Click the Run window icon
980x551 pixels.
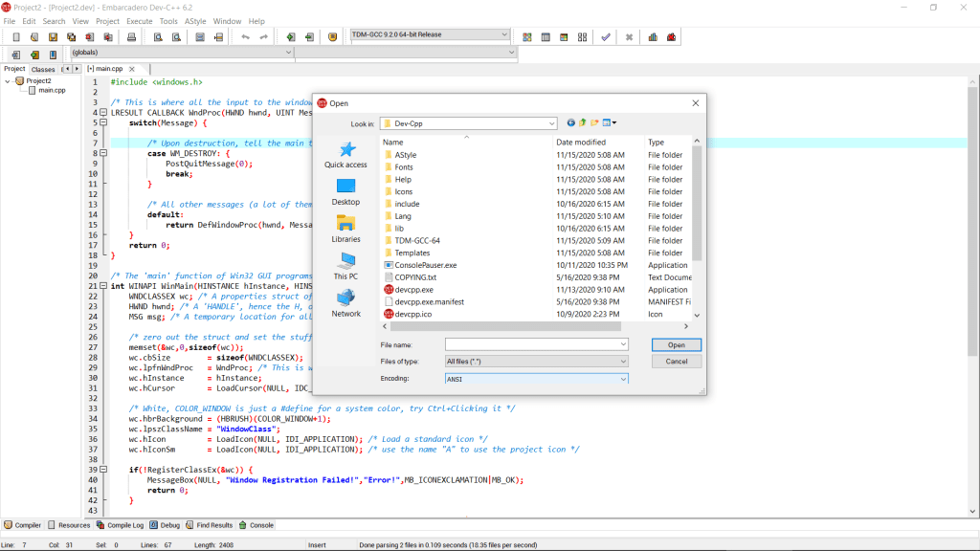click(546, 37)
